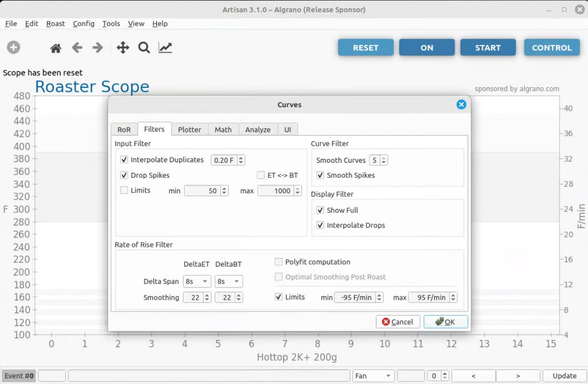
Task: Switch to the Plotter tab
Action: pos(189,130)
